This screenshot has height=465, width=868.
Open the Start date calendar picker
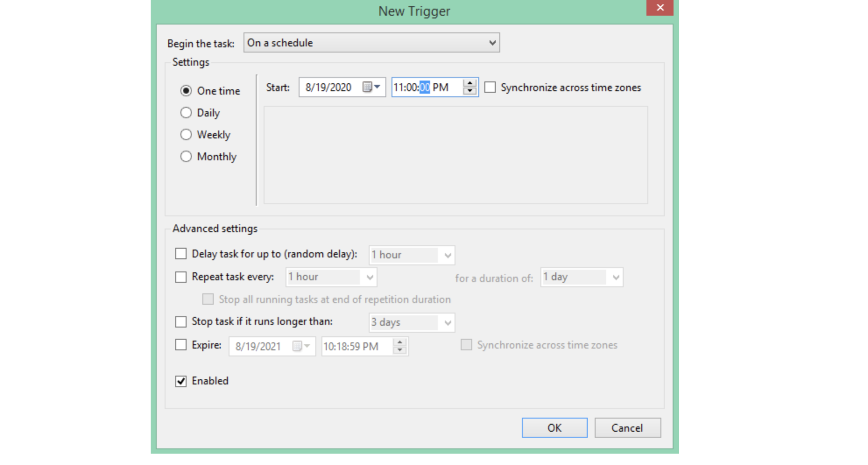coord(371,87)
